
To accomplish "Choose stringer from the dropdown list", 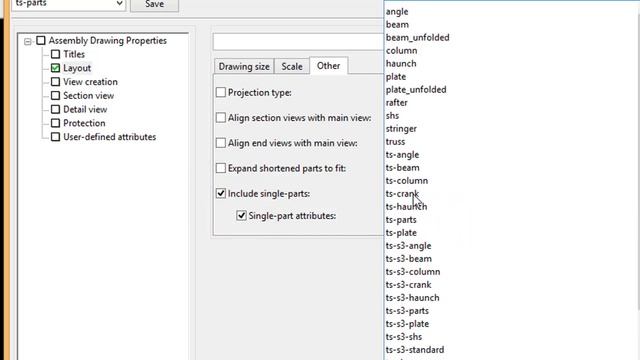I will click(401, 129).
